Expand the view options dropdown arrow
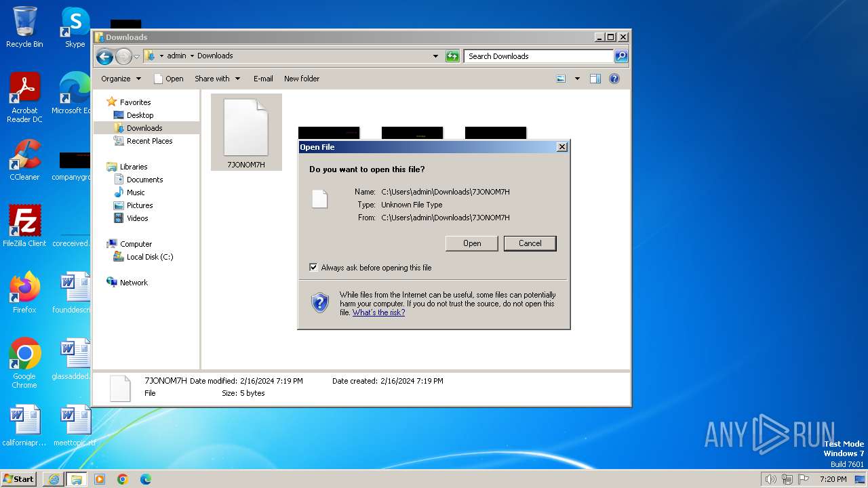Image resolution: width=868 pixels, height=488 pixels. [577, 79]
